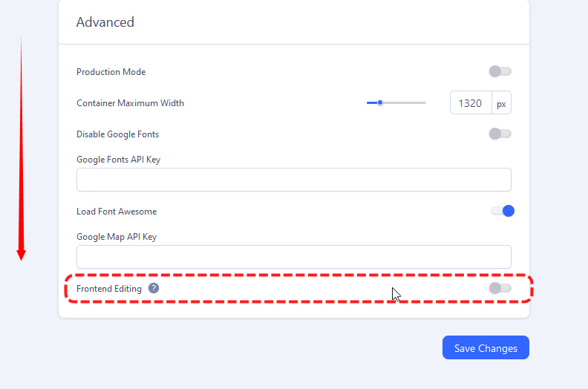588x389 pixels.
Task: Enable the Frontend Editing toggle
Action: point(500,288)
